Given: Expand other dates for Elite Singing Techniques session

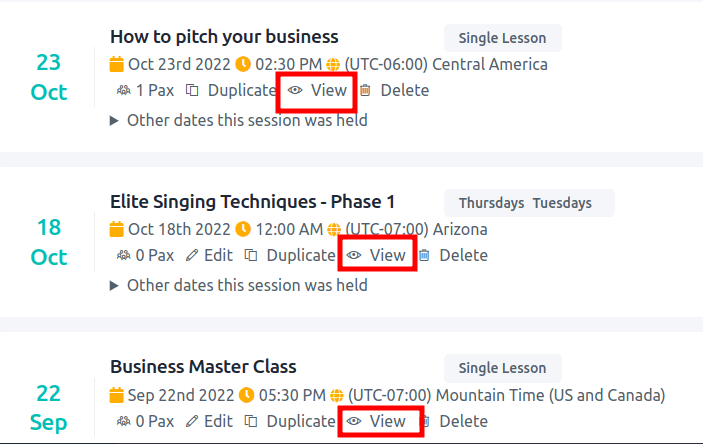Looking at the screenshot, I should pyautogui.click(x=239, y=286).
